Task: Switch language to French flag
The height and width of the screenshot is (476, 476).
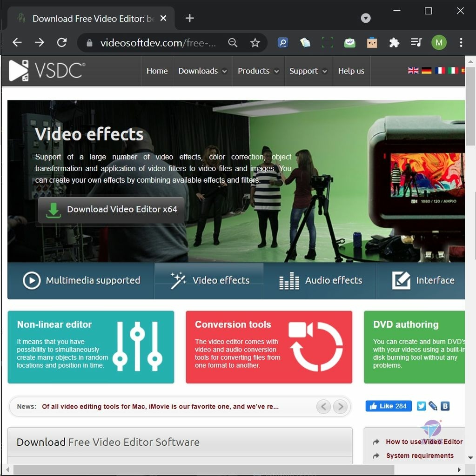Action: pos(440,71)
